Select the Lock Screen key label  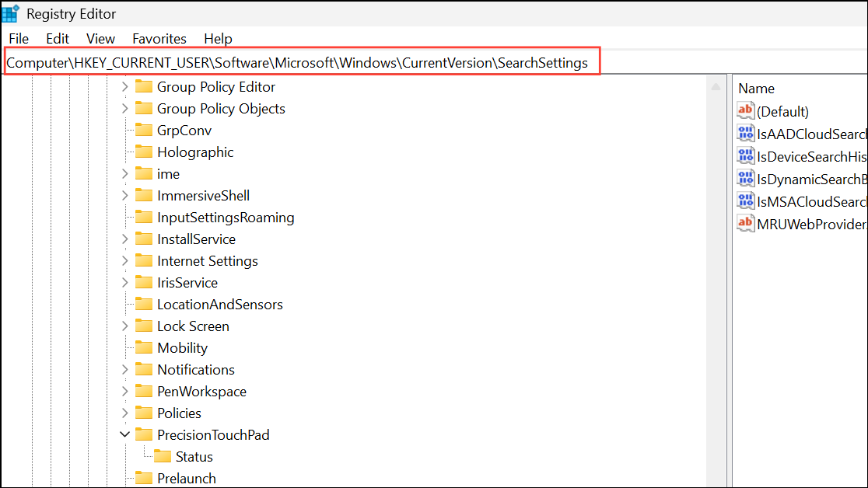click(x=193, y=326)
